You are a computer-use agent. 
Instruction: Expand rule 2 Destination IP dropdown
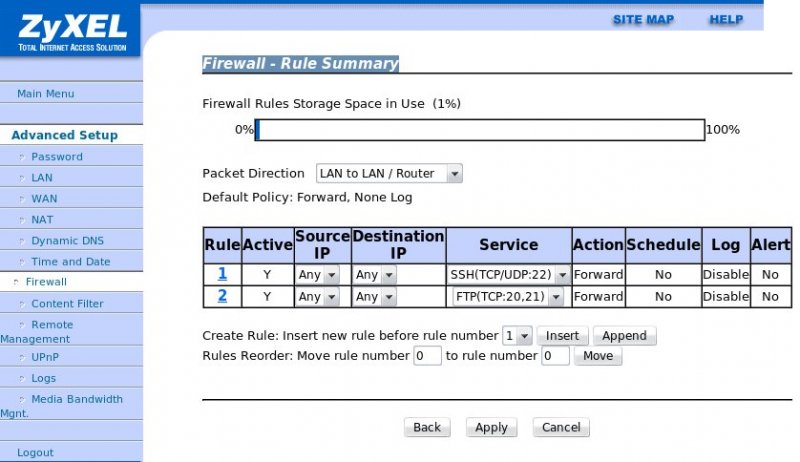click(374, 297)
